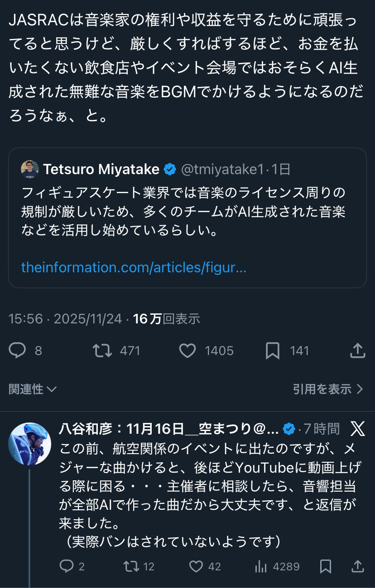The width and height of the screenshot is (375, 588).
Task: Open 引用を表示 to view quotes
Action: pos(328,389)
